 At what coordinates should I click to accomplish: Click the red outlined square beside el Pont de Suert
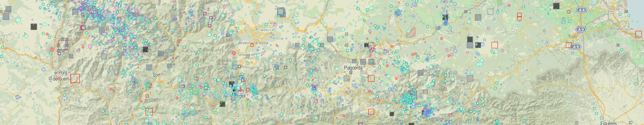click(75, 78)
